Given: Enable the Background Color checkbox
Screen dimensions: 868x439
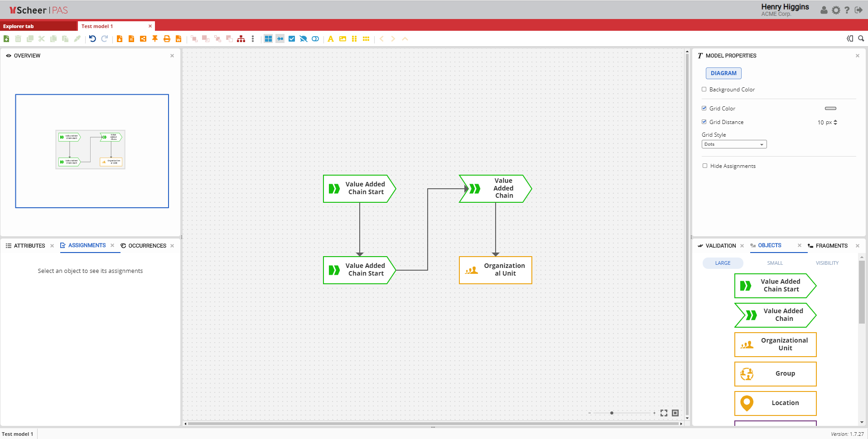Looking at the screenshot, I should [704, 90].
